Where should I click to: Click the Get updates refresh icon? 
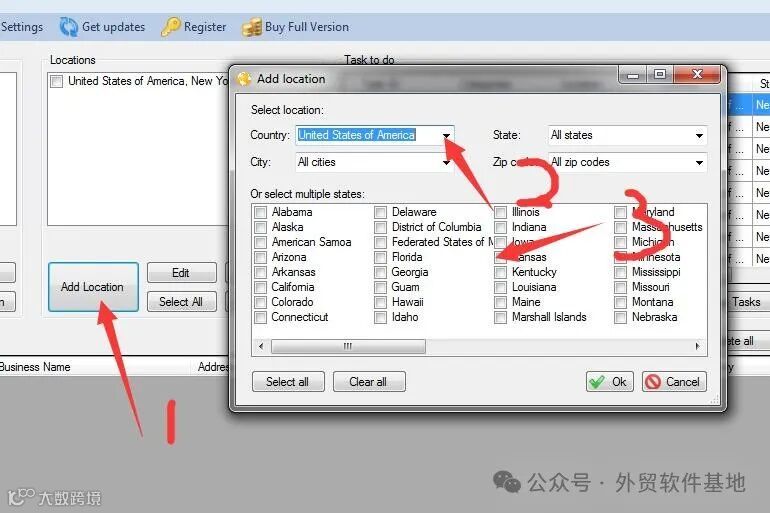68,27
